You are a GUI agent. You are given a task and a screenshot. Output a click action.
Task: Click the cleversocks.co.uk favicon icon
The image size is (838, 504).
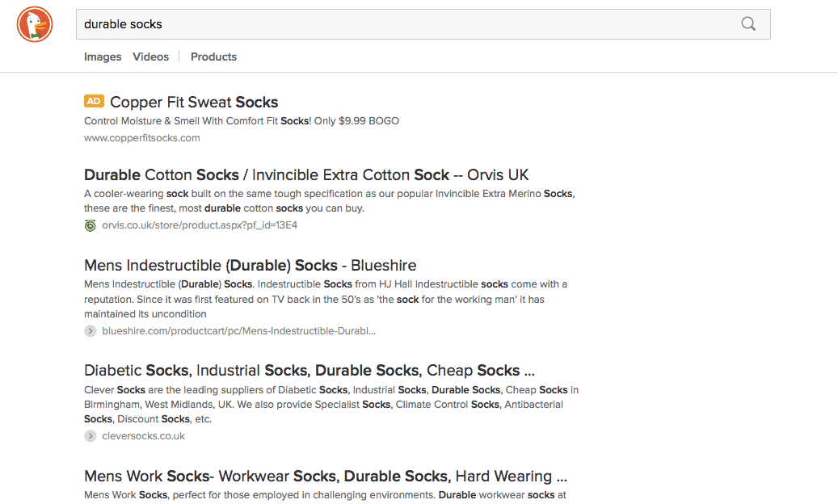click(91, 436)
